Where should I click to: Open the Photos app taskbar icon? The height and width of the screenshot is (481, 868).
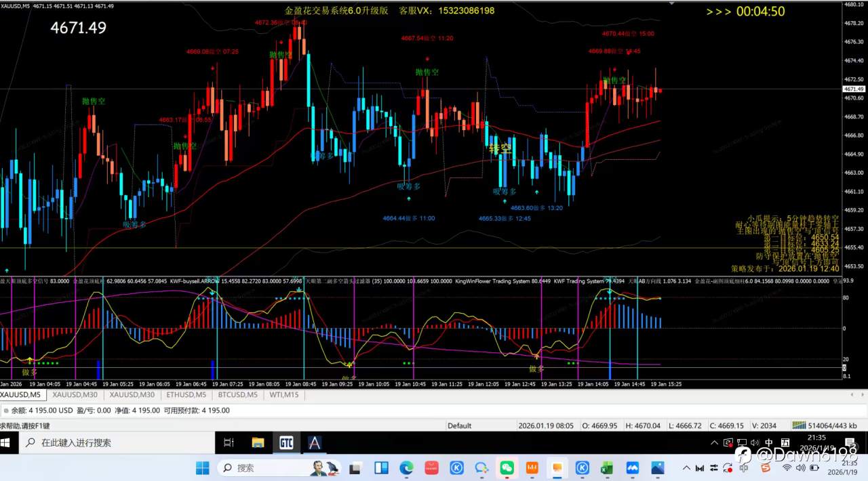click(x=657, y=468)
